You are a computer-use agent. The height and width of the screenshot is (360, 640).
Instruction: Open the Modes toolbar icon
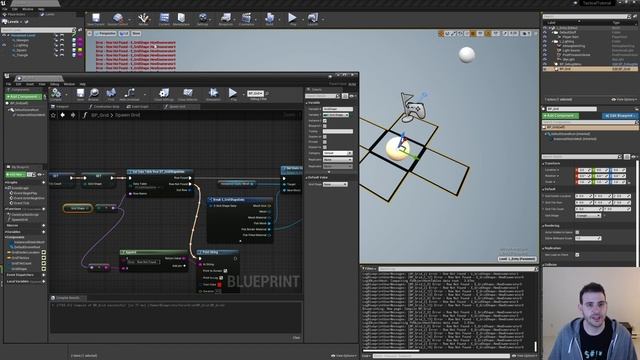click(x=143, y=19)
